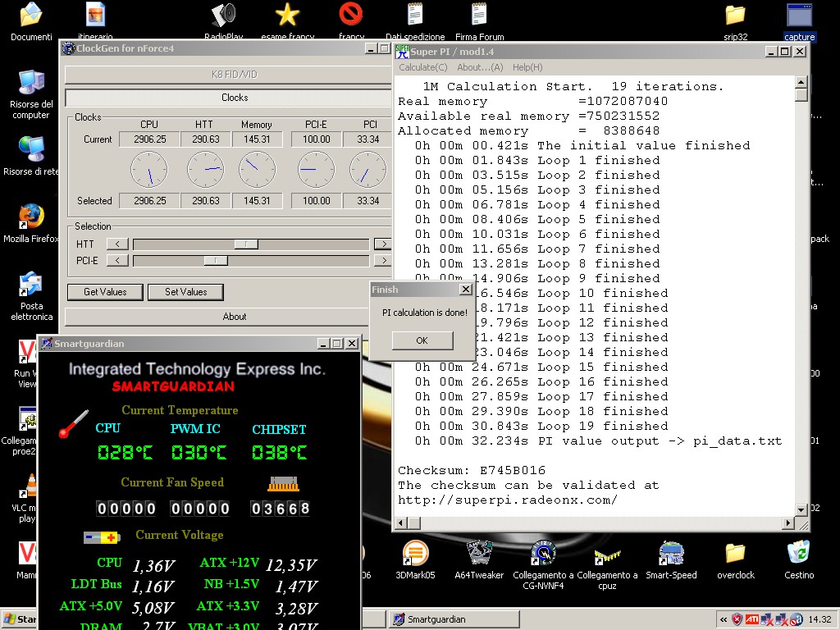Click the CHIPSET temperature reading 038°C
The width and height of the screenshot is (840, 630).
click(280, 453)
